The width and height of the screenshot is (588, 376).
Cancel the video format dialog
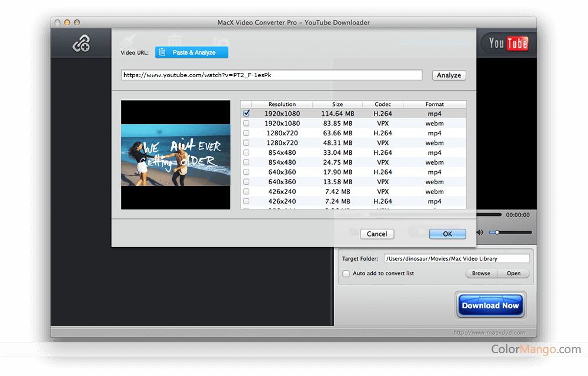click(x=377, y=234)
